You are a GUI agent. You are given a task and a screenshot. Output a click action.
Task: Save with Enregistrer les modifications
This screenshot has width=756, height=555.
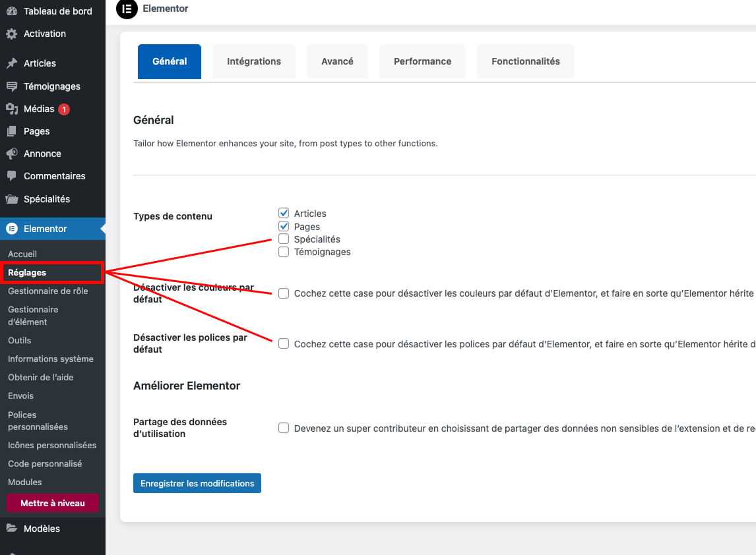[x=197, y=483]
